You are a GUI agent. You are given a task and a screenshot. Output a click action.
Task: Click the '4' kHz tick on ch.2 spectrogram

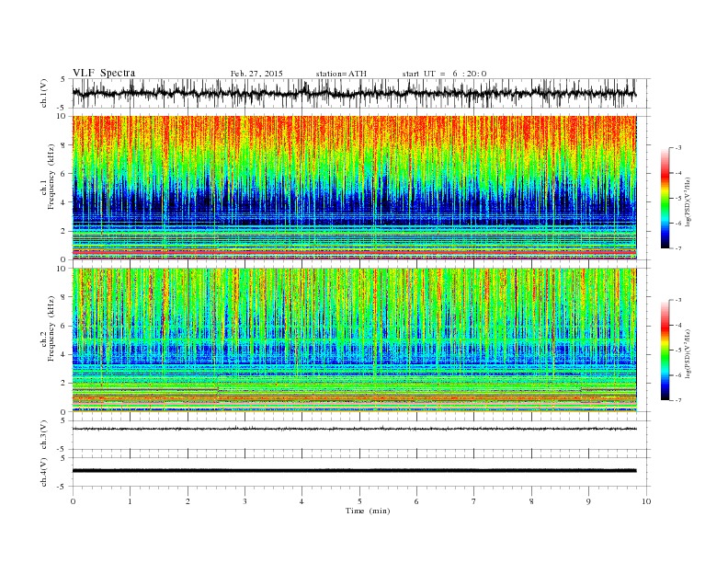pos(63,354)
